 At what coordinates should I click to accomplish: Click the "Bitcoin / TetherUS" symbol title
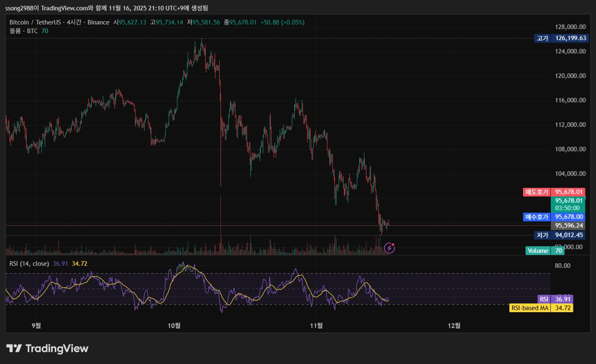click(x=35, y=22)
